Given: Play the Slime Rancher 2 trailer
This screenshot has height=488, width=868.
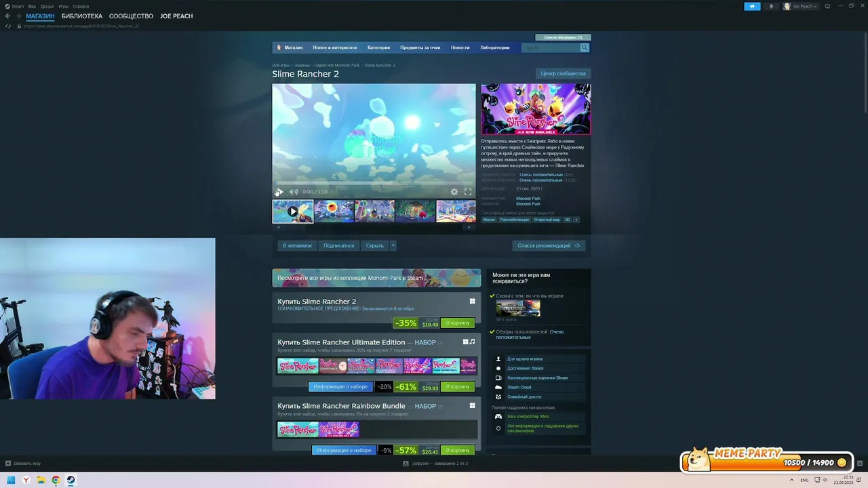Looking at the screenshot, I should tap(279, 192).
